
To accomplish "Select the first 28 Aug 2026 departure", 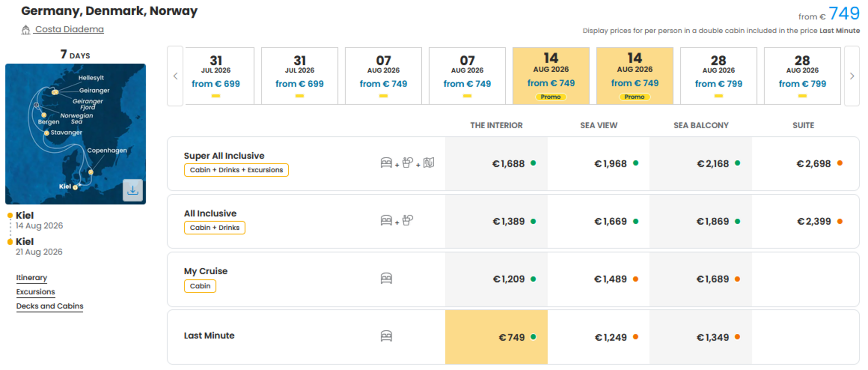I will point(718,76).
